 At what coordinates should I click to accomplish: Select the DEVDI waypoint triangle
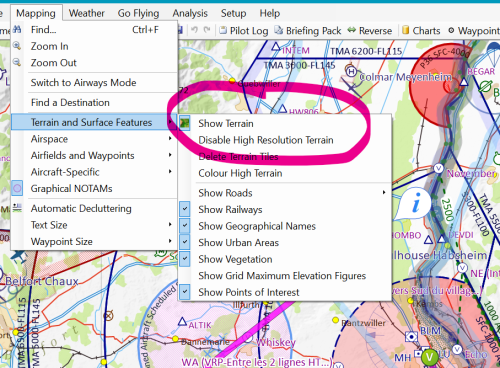pyautogui.click(x=442, y=239)
